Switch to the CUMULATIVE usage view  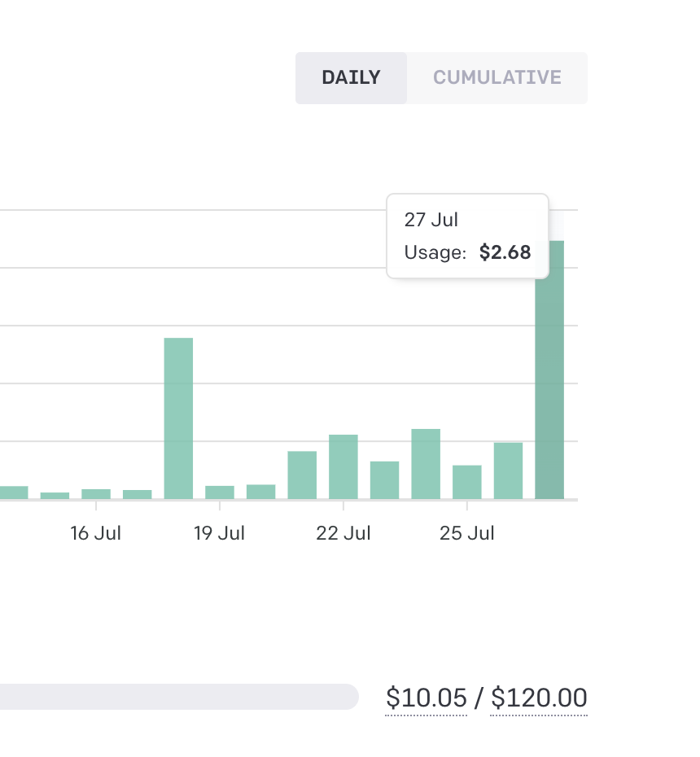[497, 78]
